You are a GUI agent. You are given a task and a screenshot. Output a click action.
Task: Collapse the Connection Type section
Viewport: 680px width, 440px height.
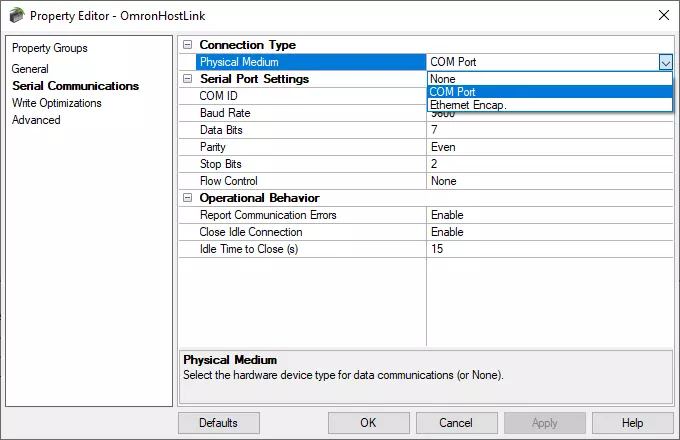(187, 45)
